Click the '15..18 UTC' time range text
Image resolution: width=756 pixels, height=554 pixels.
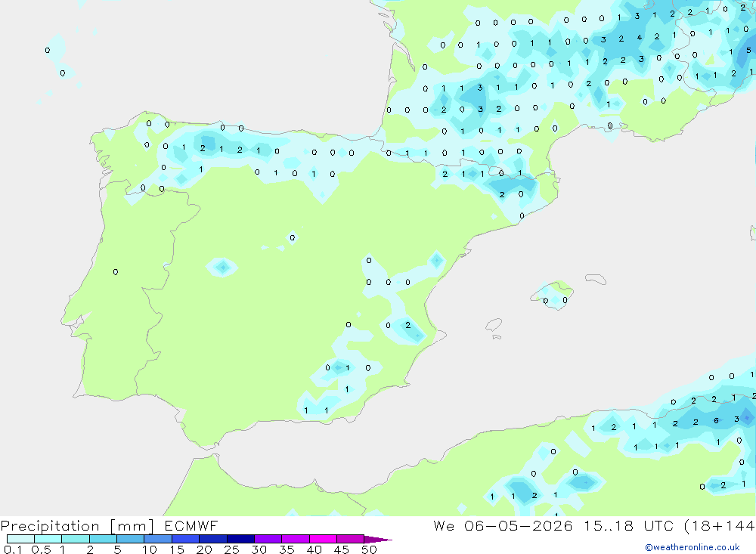[629, 525]
